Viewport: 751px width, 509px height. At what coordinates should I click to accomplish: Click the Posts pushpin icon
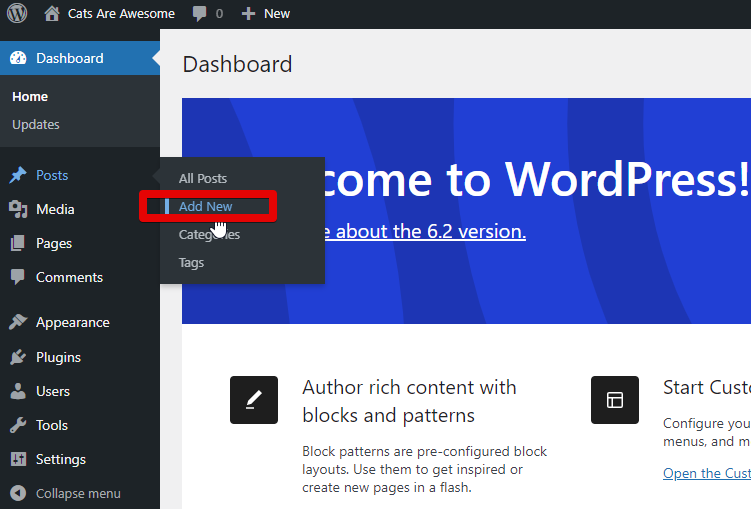click(x=18, y=175)
